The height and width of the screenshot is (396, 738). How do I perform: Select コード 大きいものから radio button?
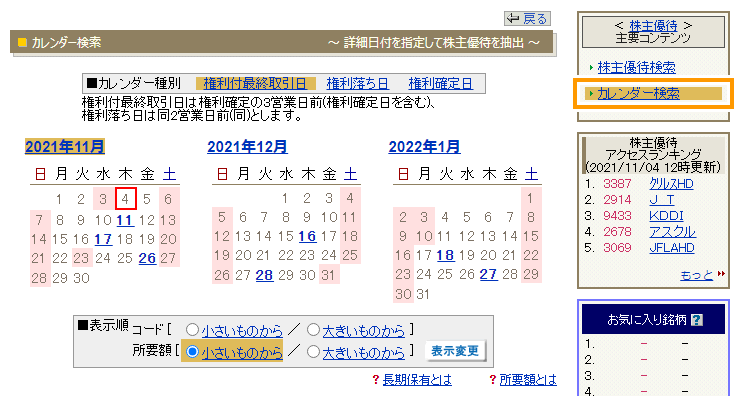[313, 330]
